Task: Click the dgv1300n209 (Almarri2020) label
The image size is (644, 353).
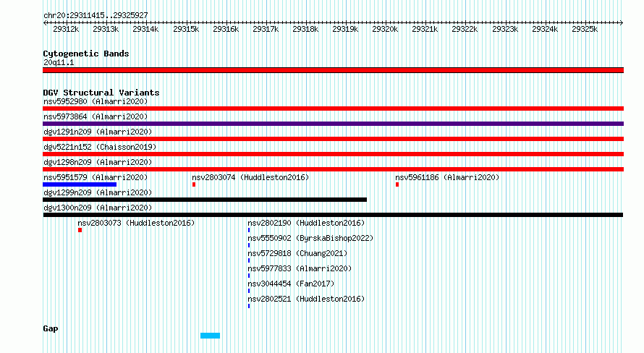Action: [98, 208]
